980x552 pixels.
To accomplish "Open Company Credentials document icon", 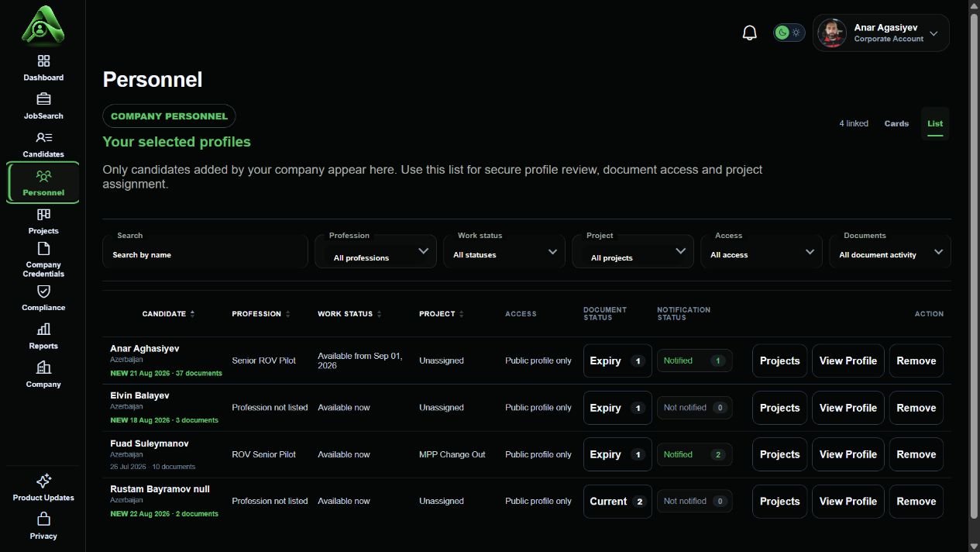I will pyautogui.click(x=43, y=248).
